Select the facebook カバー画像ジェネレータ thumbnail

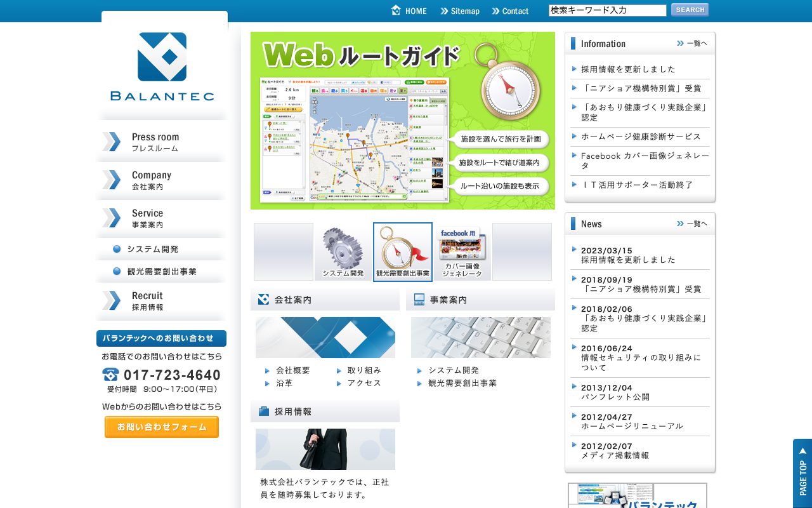pos(462,251)
